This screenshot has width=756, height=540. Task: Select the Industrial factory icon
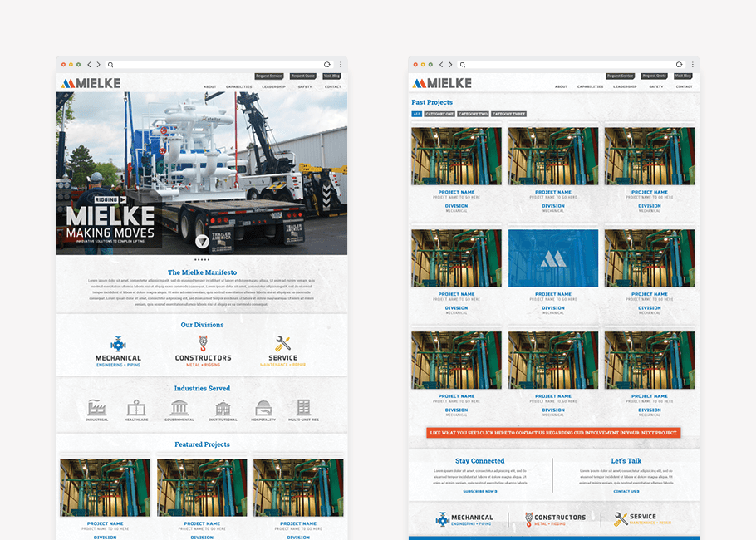(96, 408)
